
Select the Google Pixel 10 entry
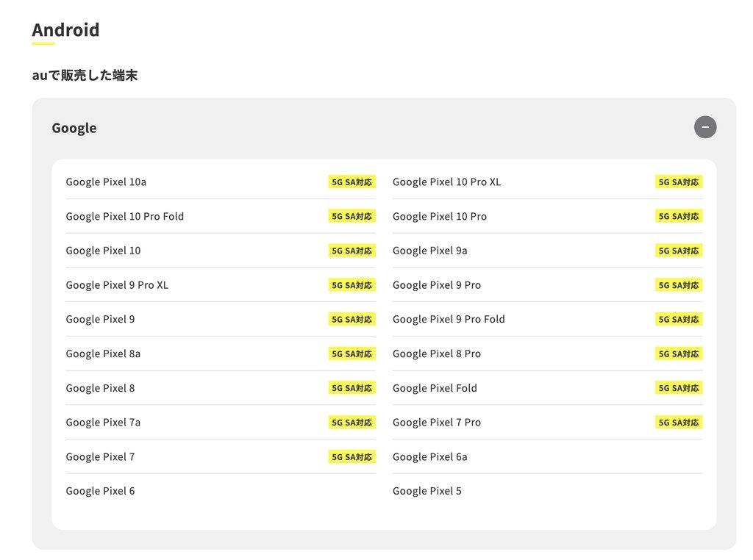coord(103,251)
